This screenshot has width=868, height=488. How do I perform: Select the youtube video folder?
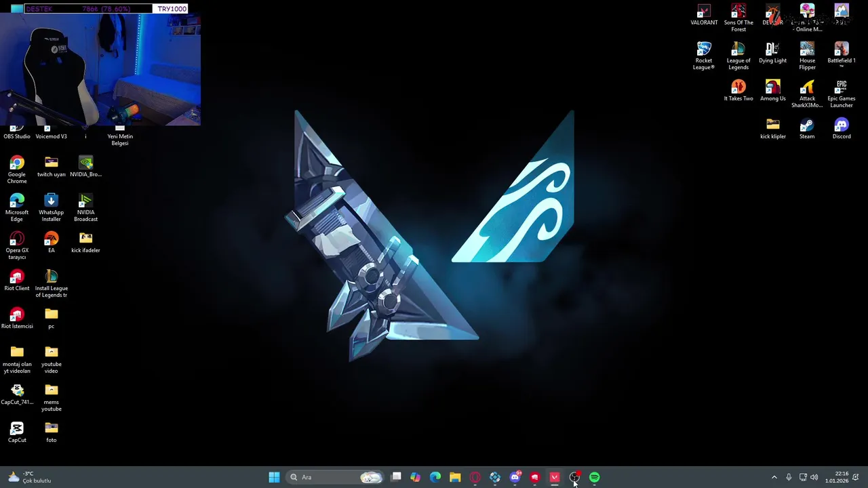point(52,360)
